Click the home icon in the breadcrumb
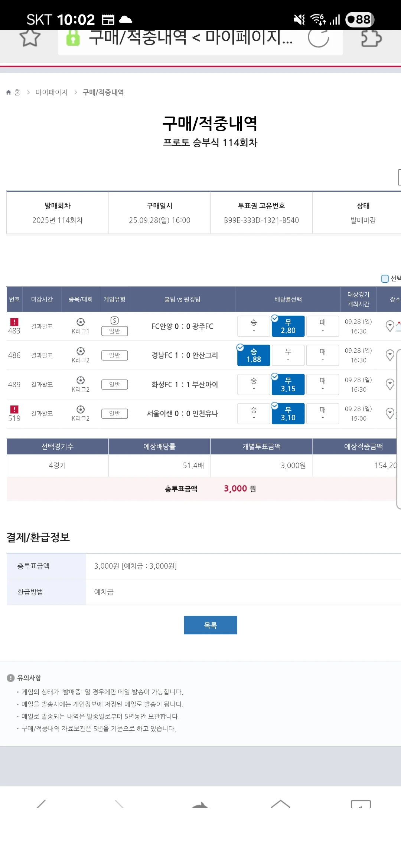Image resolution: width=401 pixels, height=868 pixels. click(9, 92)
